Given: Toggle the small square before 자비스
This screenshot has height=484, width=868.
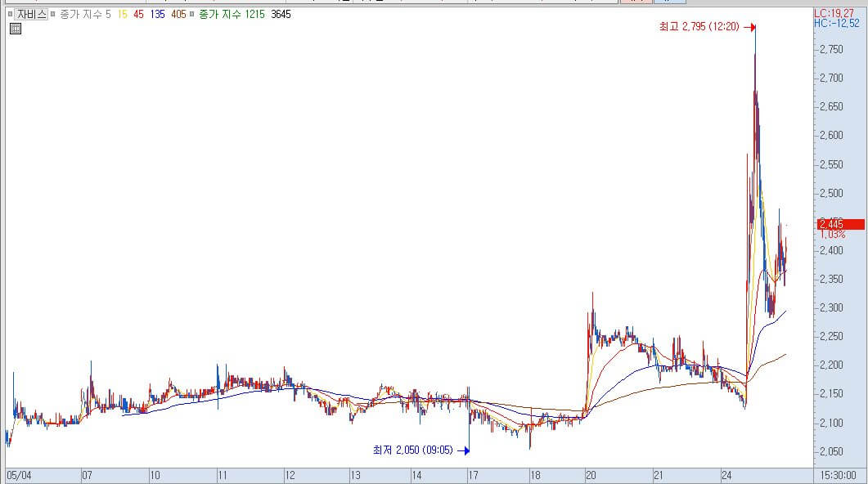Looking at the screenshot, I should tap(10, 15).
